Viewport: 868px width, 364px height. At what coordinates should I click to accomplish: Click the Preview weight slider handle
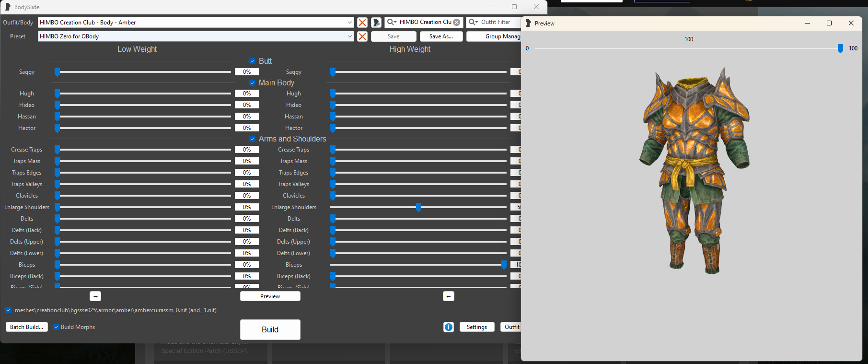pos(840,48)
